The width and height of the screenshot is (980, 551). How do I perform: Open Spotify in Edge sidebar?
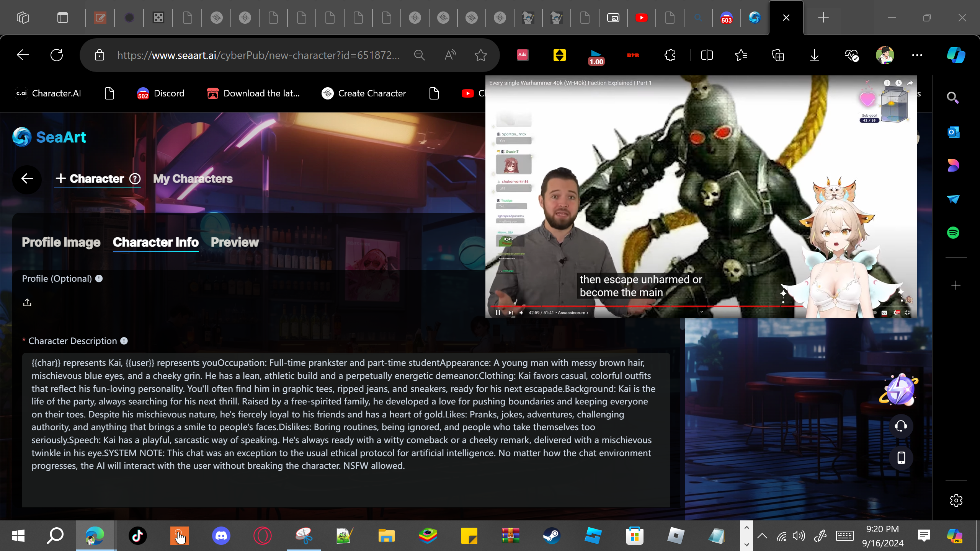tap(953, 232)
